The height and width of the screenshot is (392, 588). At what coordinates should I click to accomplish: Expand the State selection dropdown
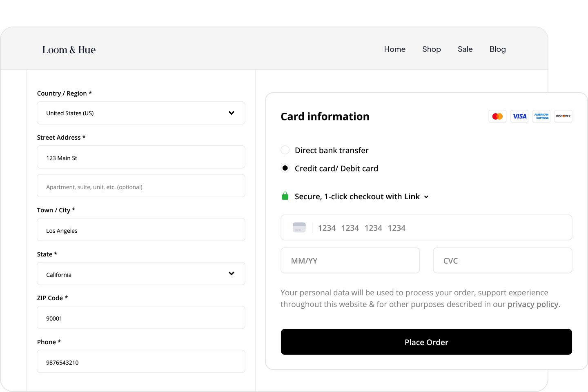[x=141, y=274]
